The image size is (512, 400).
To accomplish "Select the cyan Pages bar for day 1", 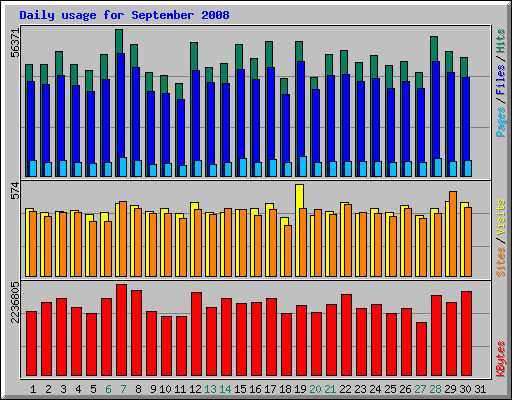I will (x=33, y=168).
